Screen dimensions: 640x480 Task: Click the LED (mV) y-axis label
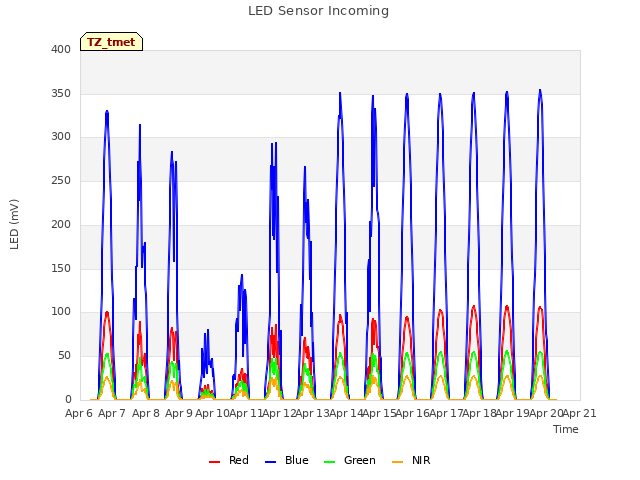tap(14, 224)
